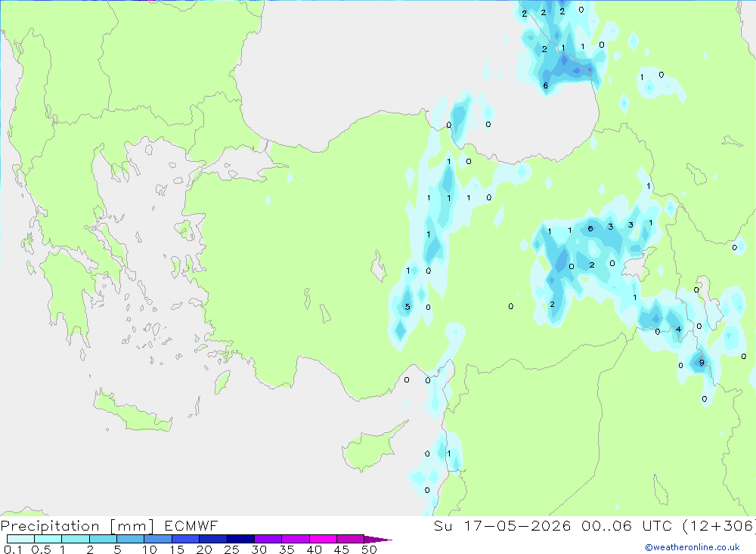Click the '9' precipitation value on the map
This screenshot has height=554, width=756.
tap(702, 363)
